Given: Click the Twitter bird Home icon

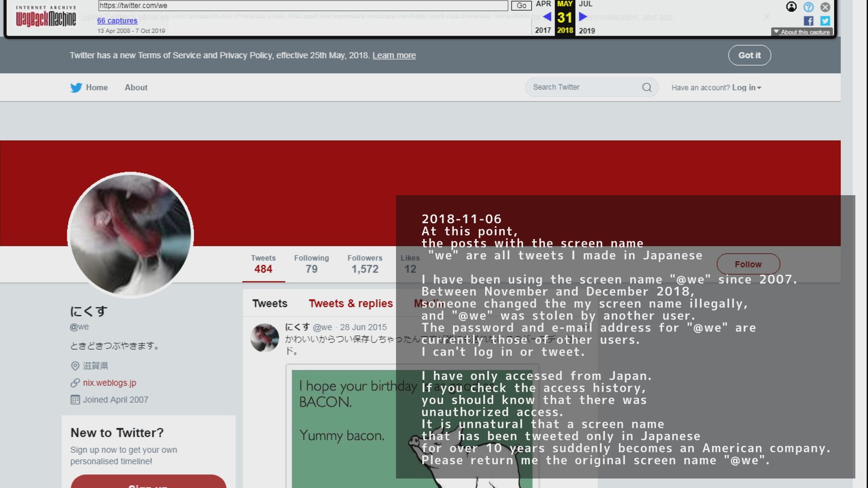Looking at the screenshot, I should pos(76,87).
